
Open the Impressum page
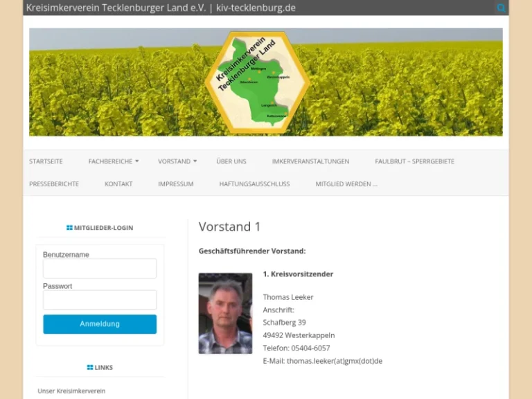(x=176, y=184)
